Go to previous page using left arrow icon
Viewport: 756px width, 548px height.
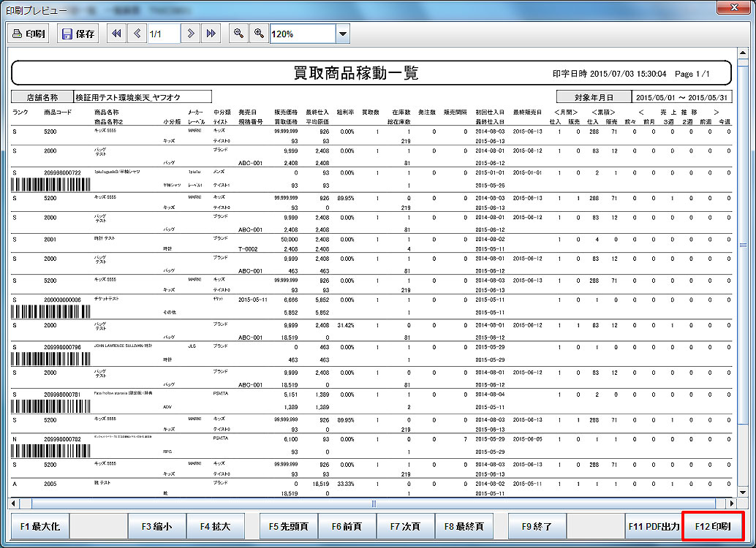(x=137, y=34)
